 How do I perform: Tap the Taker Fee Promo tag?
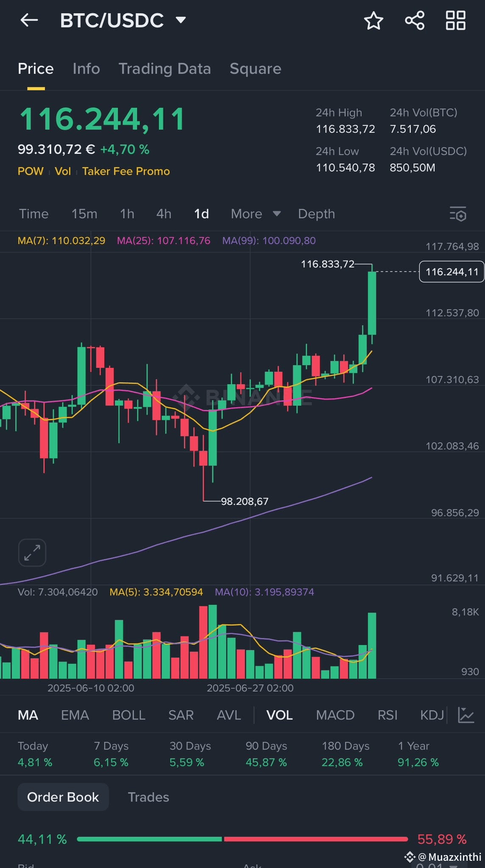coord(126,171)
